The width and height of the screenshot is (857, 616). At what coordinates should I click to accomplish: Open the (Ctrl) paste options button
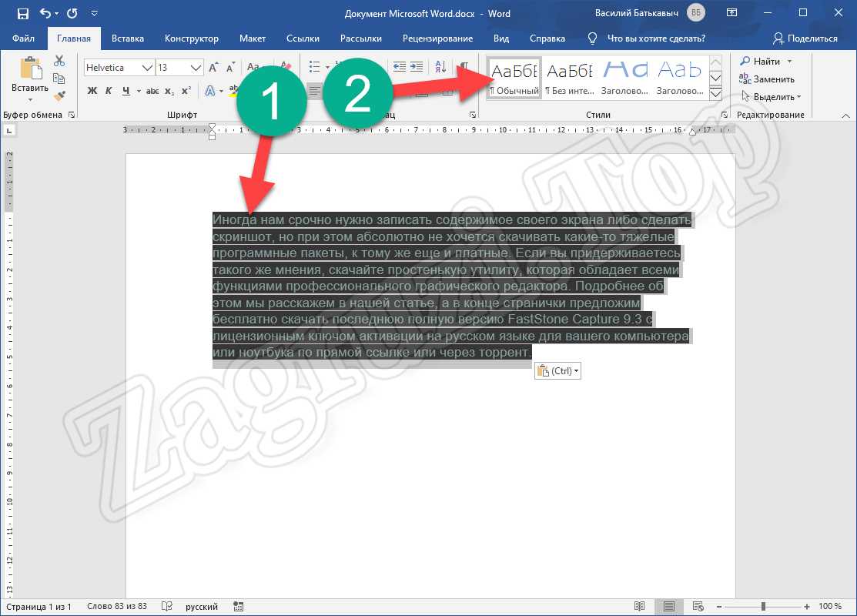coord(558,371)
